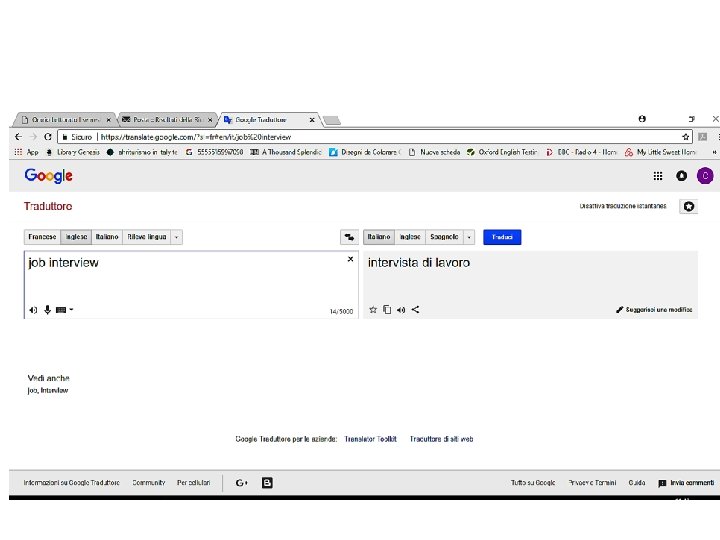The image size is (720, 540).
Task: Open Library Genesis bookmark
Action: pyautogui.click(x=73, y=152)
